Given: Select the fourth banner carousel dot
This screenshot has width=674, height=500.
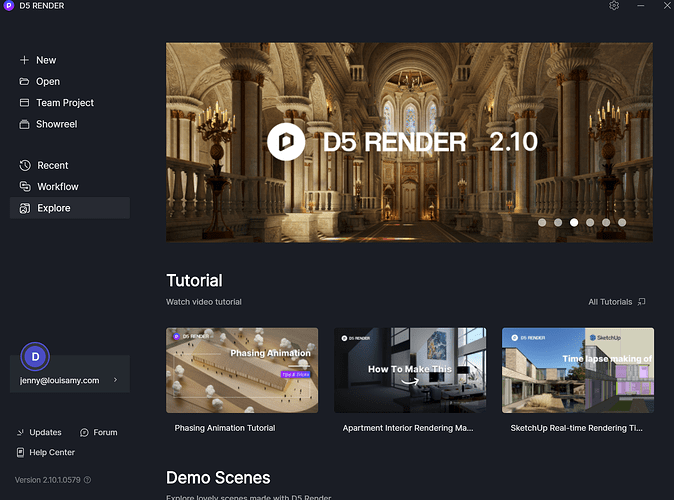Looking at the screenshot, I should 590,222.
